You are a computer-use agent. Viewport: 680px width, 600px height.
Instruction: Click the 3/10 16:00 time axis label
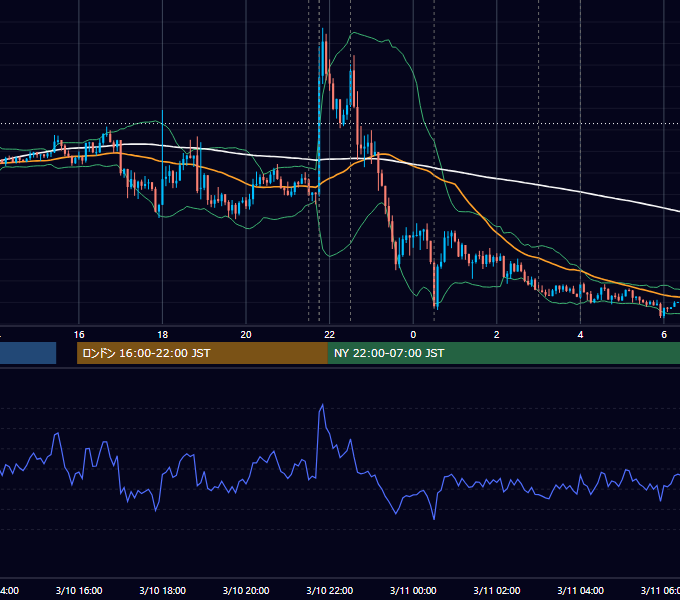pos(79,590)
